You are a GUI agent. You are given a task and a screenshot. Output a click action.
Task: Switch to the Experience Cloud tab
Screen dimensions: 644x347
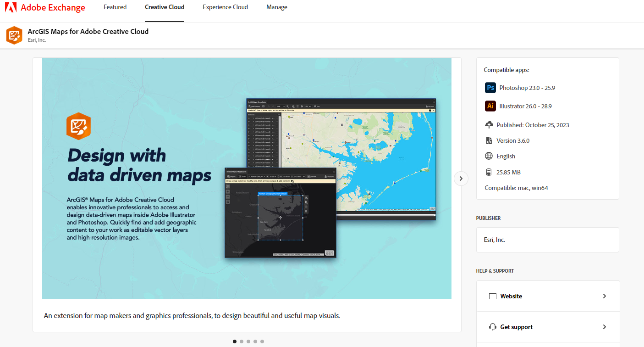225,7
